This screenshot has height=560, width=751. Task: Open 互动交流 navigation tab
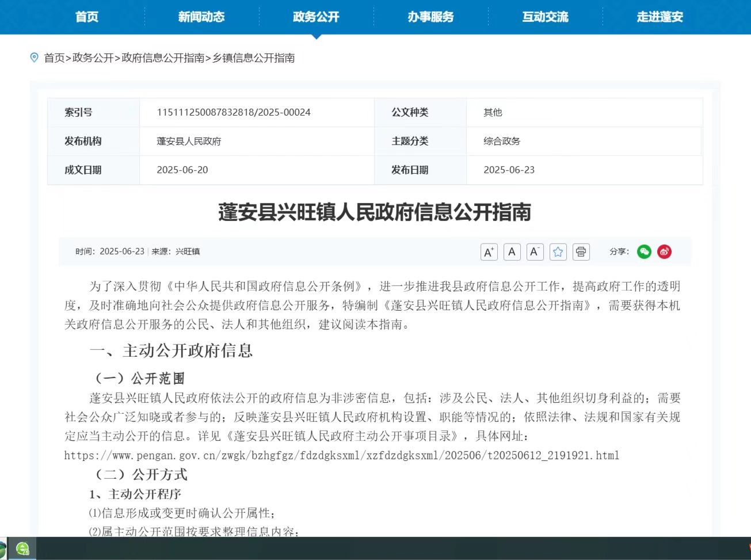(x=545, y=17)
